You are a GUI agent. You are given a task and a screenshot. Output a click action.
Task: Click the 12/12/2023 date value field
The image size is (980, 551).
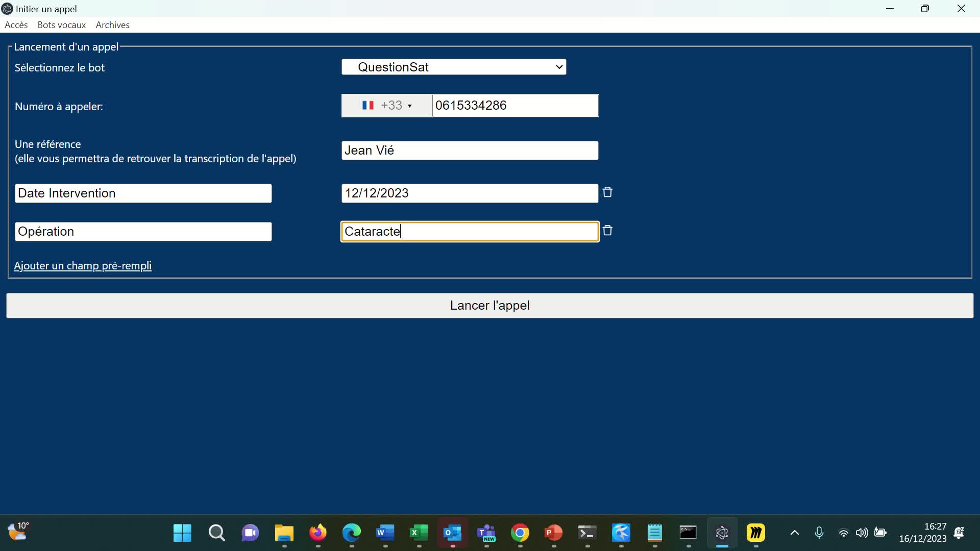pos(470,193)
